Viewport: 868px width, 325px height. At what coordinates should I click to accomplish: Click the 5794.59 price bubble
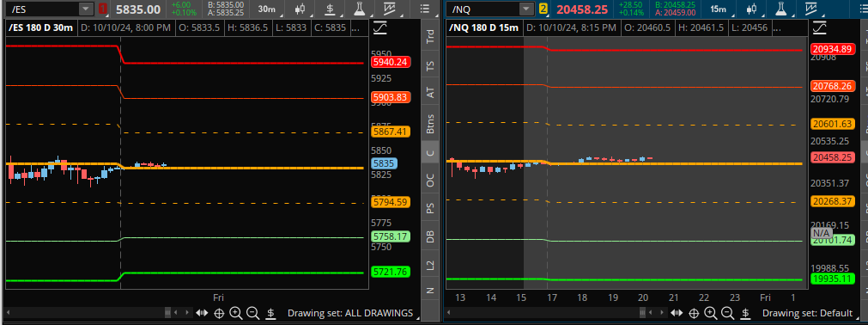click(391, 202)
